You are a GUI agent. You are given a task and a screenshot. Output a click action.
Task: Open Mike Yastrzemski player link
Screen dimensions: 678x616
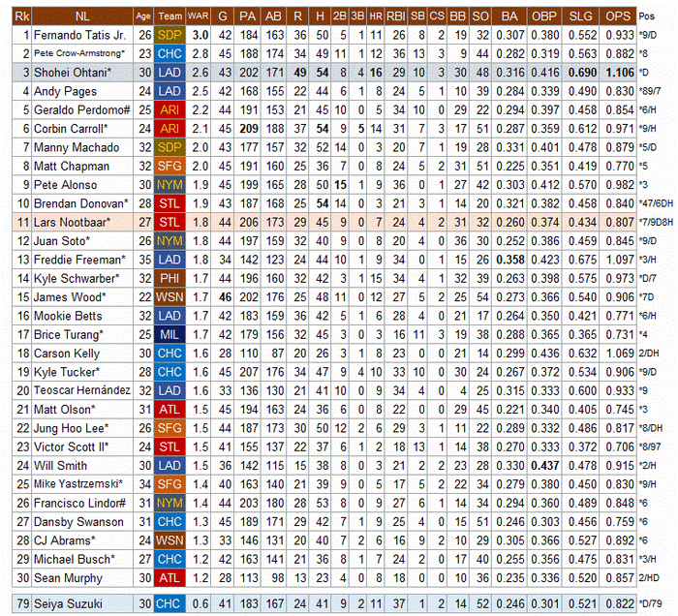click(x=77, y=484)
